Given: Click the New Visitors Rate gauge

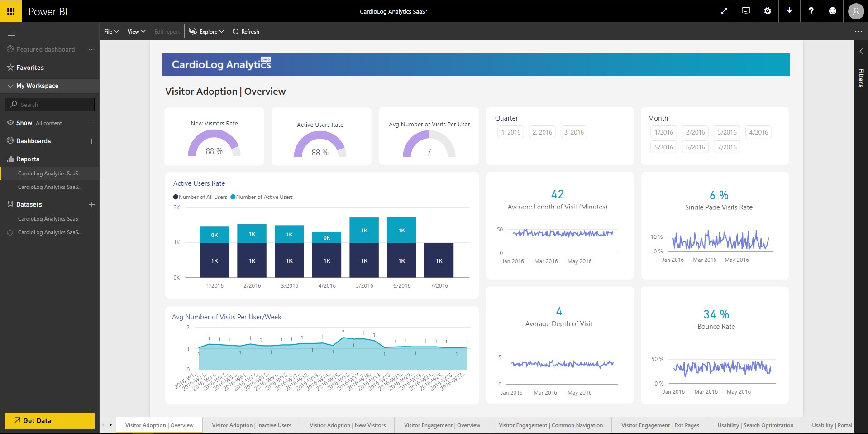Looking at the screenshot, I should click(214, 143).
